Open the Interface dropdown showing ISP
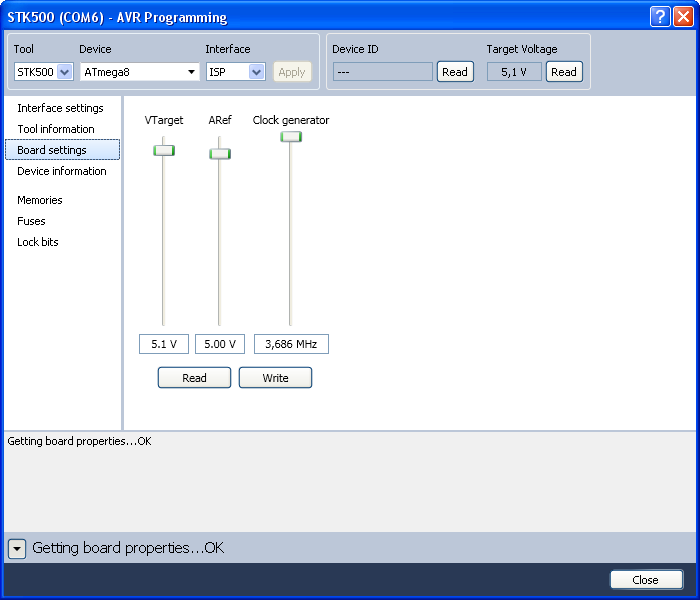The height and width of the screenshot is (600, 700). coord(236,72)
